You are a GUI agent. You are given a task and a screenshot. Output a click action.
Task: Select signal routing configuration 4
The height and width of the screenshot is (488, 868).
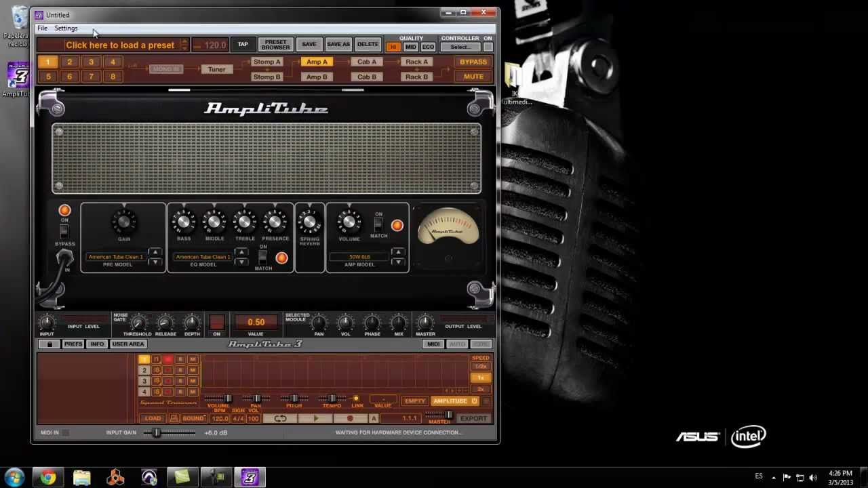113,62
